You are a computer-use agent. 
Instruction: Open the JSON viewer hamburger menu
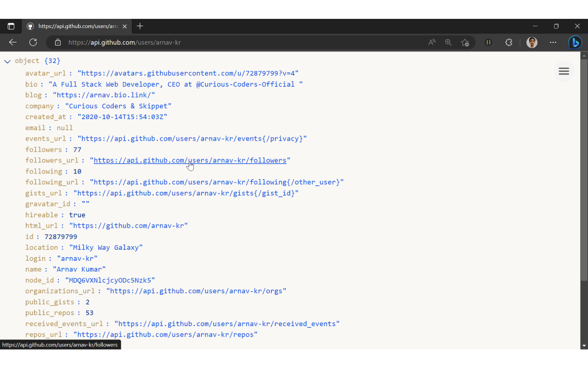[x=564, y=71]
